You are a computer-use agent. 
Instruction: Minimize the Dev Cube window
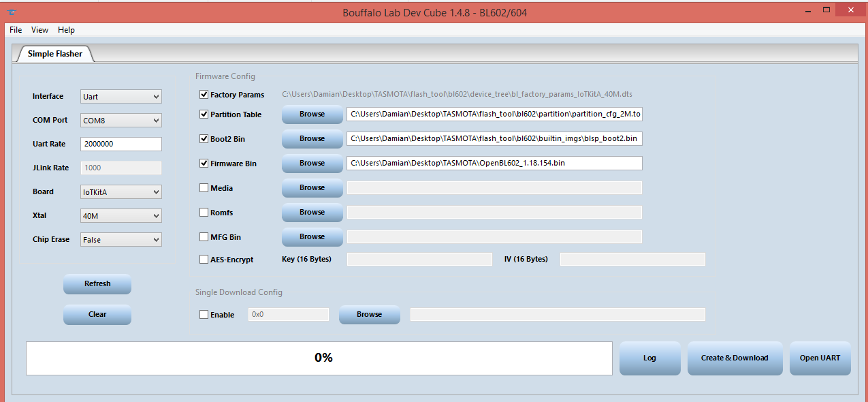807,11
